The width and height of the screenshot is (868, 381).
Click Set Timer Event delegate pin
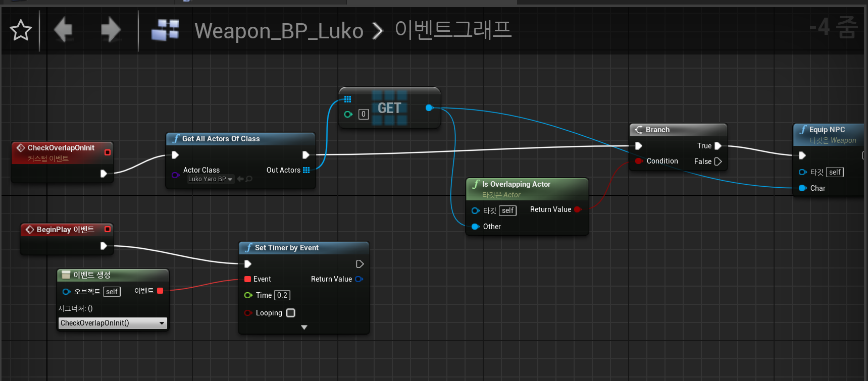click(x=247, y=279)
